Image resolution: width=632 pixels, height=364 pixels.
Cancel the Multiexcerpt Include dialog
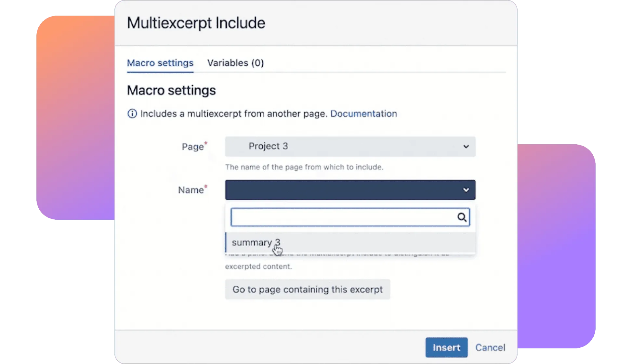click(x=490, y=347)
